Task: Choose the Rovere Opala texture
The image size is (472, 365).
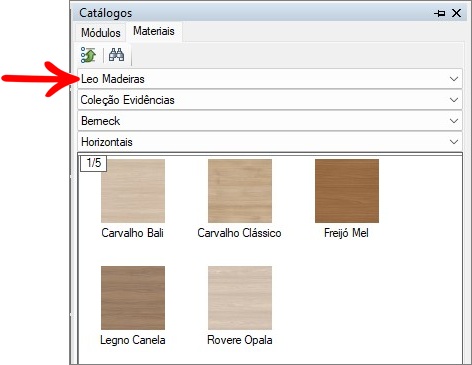Action: (240, 298)
